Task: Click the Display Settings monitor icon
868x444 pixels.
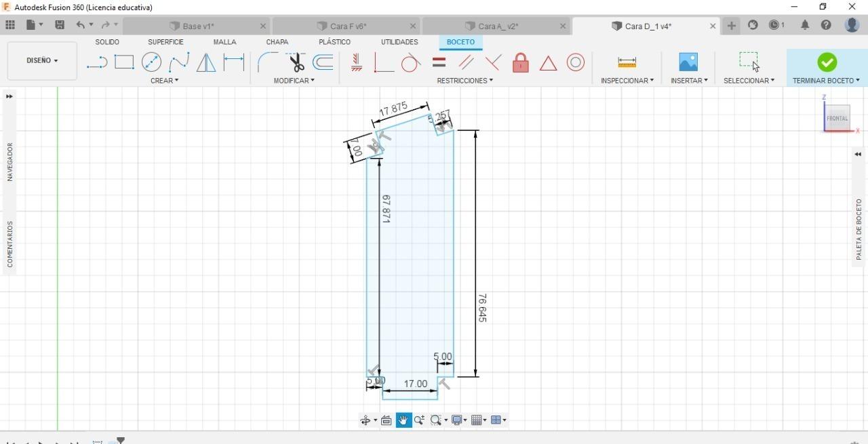Action: coord(457,420)
